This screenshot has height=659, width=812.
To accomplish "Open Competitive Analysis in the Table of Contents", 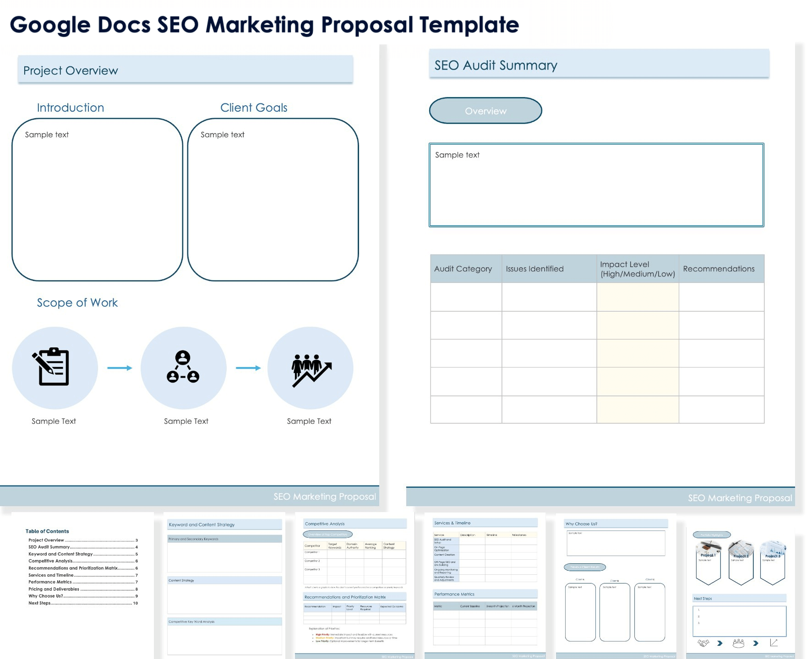I will click(x=83, y=561).
